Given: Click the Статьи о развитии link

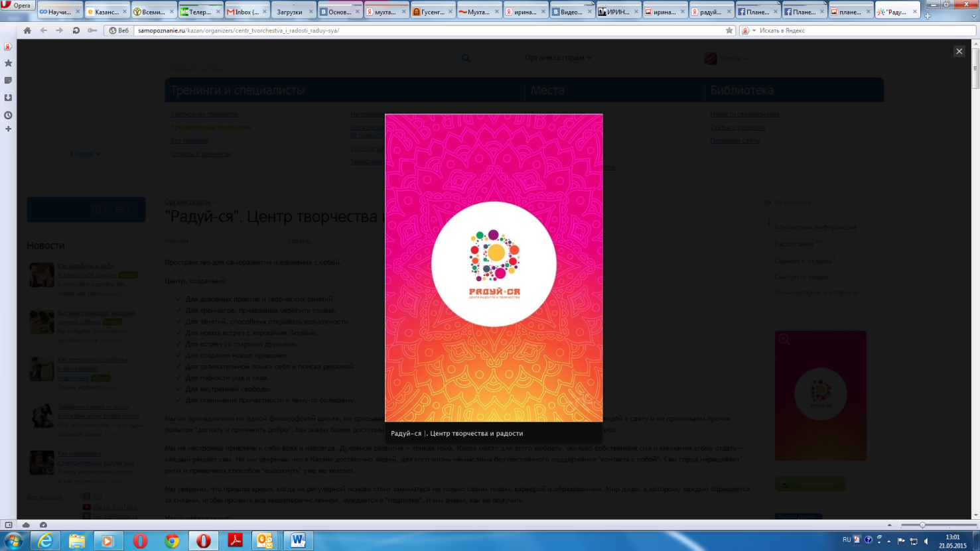Looking at the screenshot, I should click(x=738, y=127).
